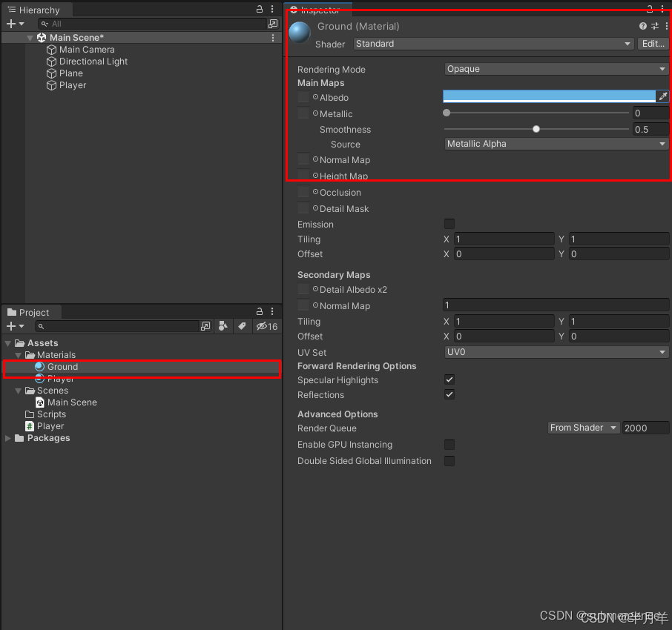Select Ground material in Project
The image size is (672, 630).
coord(142,367)
